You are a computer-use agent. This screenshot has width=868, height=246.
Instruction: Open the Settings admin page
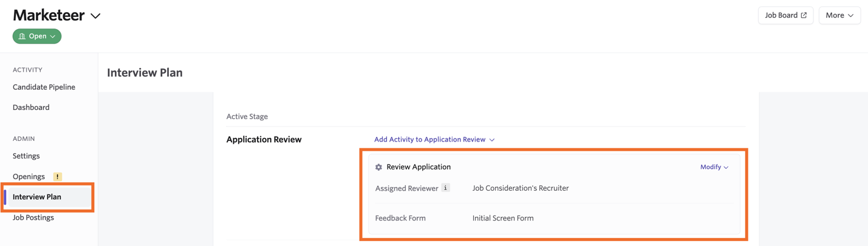(x=26, y=156)
